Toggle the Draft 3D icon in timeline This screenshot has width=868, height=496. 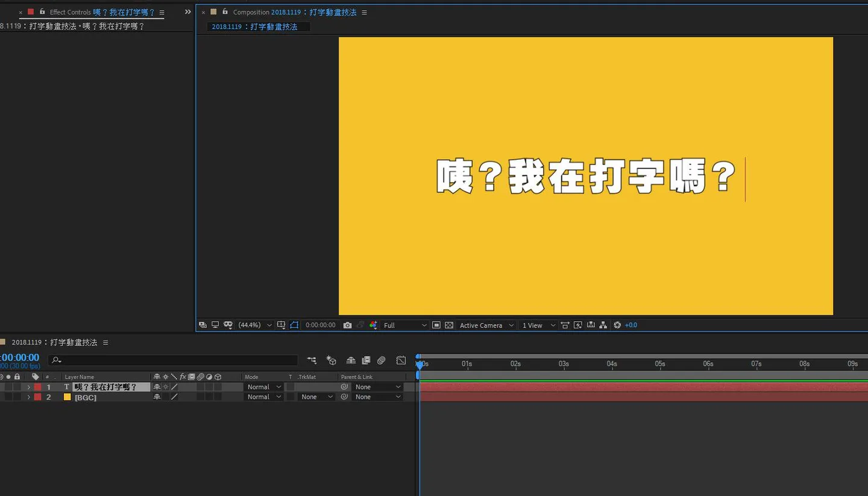click(x=332, y=360)
